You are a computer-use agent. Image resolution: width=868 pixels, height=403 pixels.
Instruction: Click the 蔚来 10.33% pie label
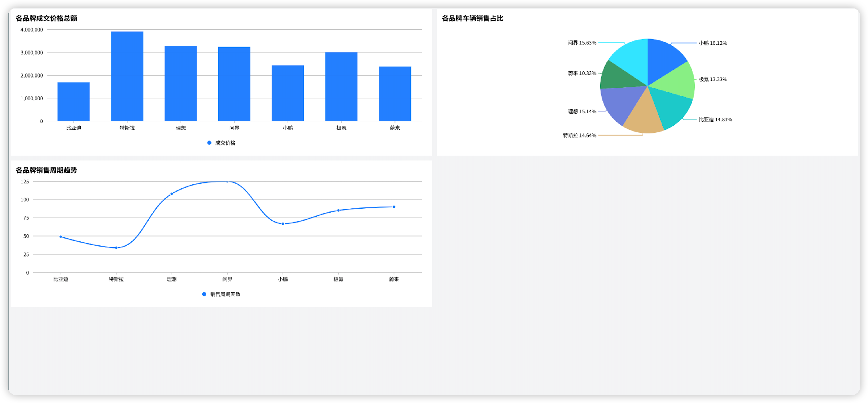pyautogui.click(x=582, y=73)
